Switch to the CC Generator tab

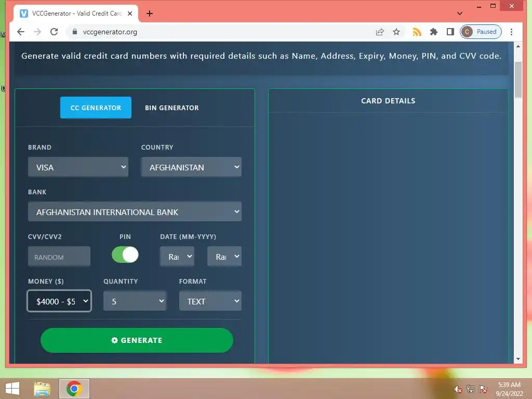click(96, 108)
